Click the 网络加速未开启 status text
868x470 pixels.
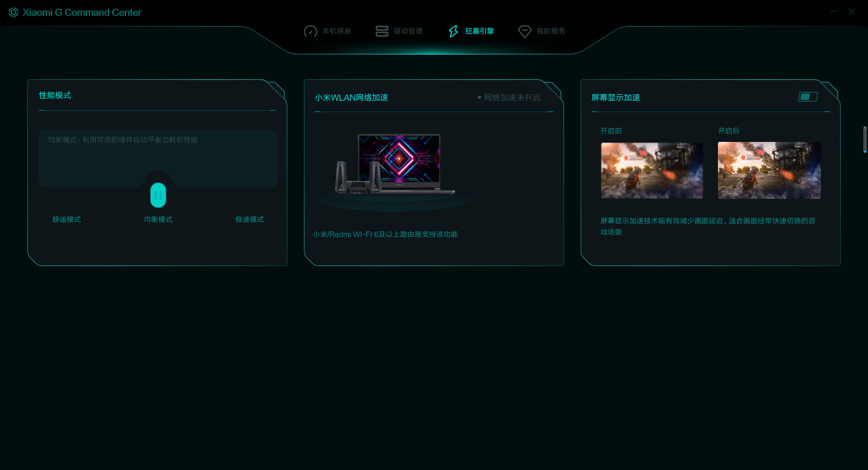tap(512, 98)
